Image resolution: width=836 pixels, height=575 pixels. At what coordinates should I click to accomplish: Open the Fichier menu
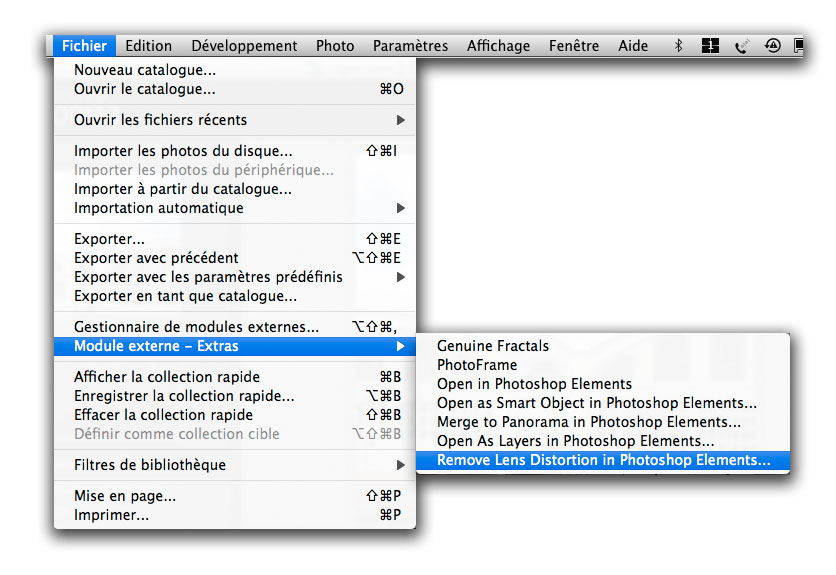click(x=84, y=46)
